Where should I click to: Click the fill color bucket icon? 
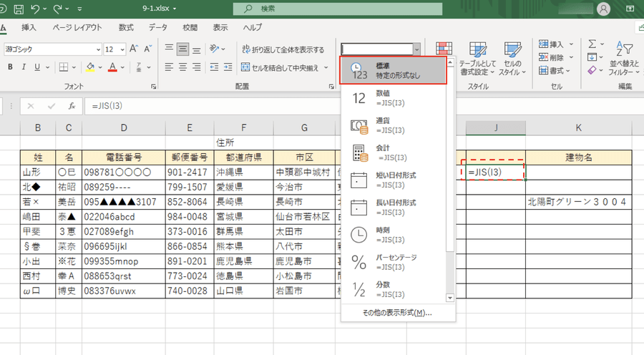coord(90,67)
